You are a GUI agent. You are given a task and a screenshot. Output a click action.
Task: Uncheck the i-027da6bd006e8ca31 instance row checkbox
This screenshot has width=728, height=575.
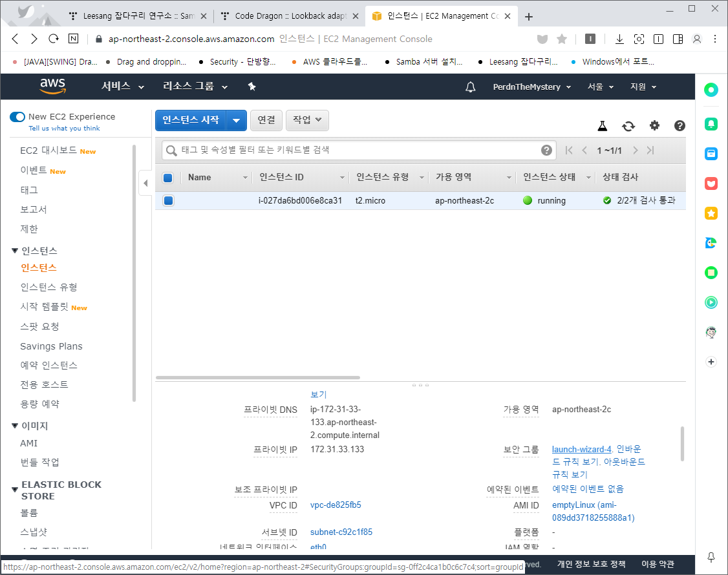(168, 200)
